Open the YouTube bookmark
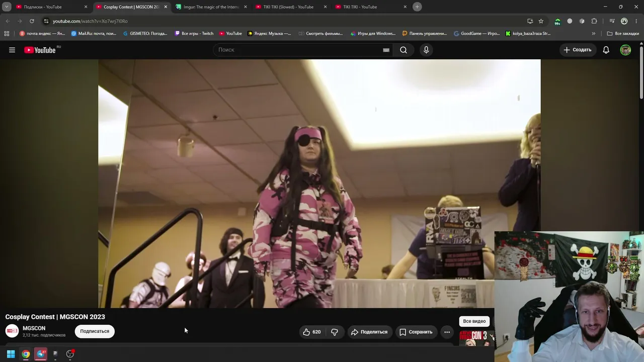 tap(230, 34)
